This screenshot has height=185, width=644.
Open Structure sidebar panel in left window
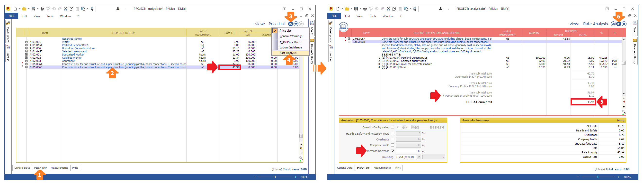click(8, 53)
